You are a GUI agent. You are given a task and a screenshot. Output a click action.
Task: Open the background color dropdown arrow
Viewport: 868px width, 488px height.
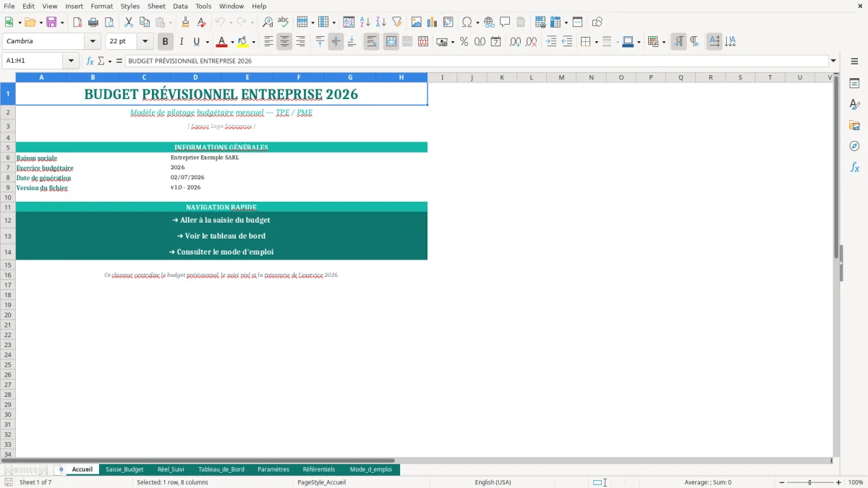253,42
